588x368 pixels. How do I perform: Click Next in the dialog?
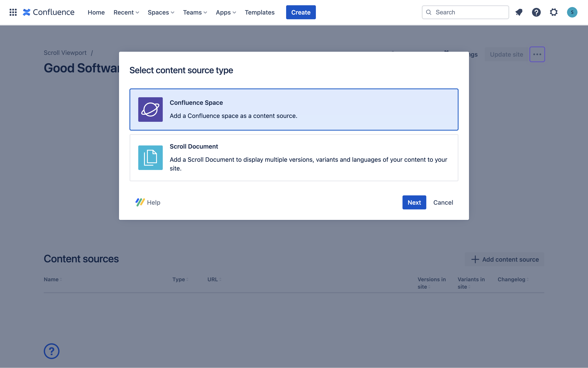[x=414, y=202]
